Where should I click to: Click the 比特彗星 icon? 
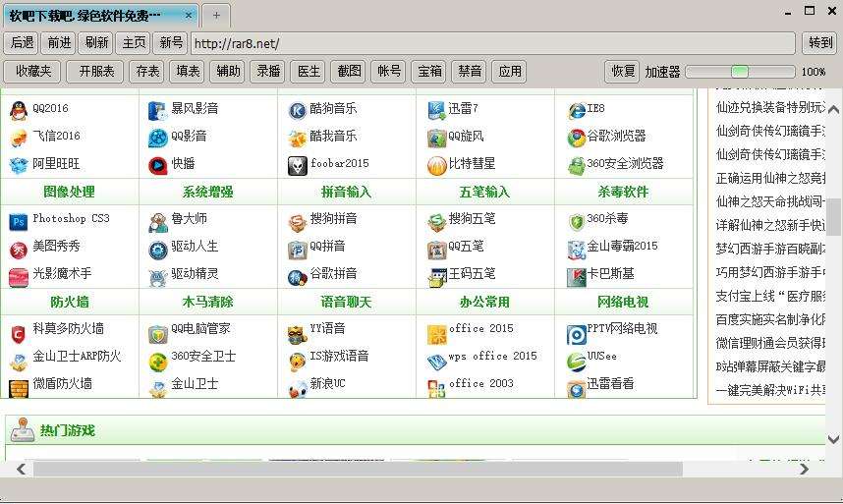(x=436, y=165)
